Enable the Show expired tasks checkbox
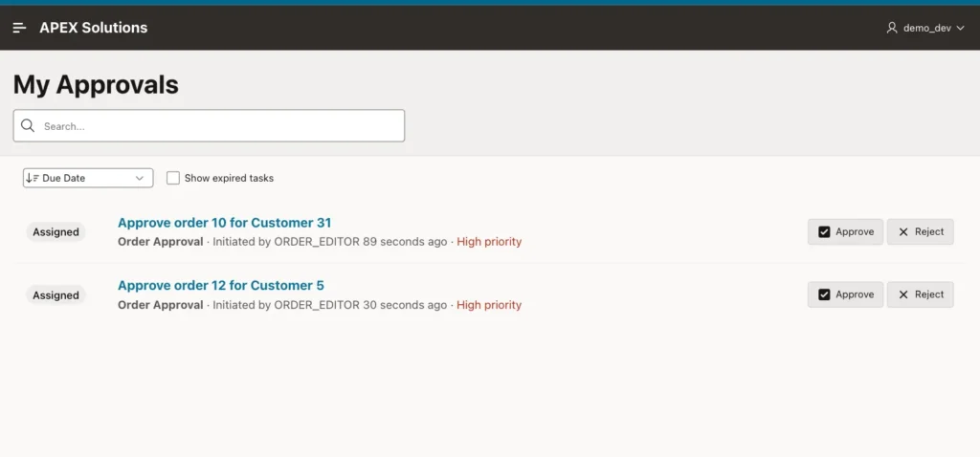This screenshot has height=457, width=980. [x=173, y=178]
